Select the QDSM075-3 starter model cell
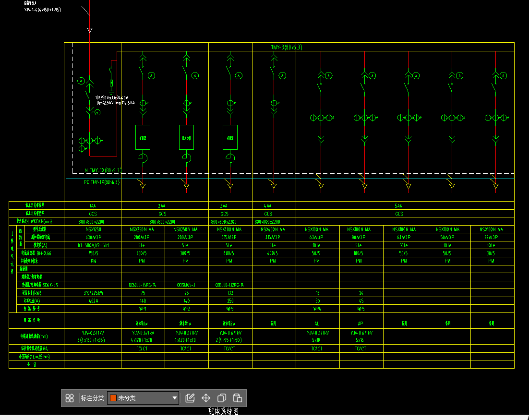529x420 pixels. [186, 285]
